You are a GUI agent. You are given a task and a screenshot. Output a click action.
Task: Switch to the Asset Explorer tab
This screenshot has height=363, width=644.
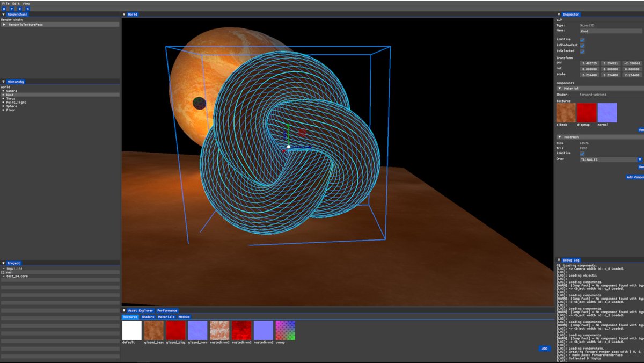tap(140, 310)
